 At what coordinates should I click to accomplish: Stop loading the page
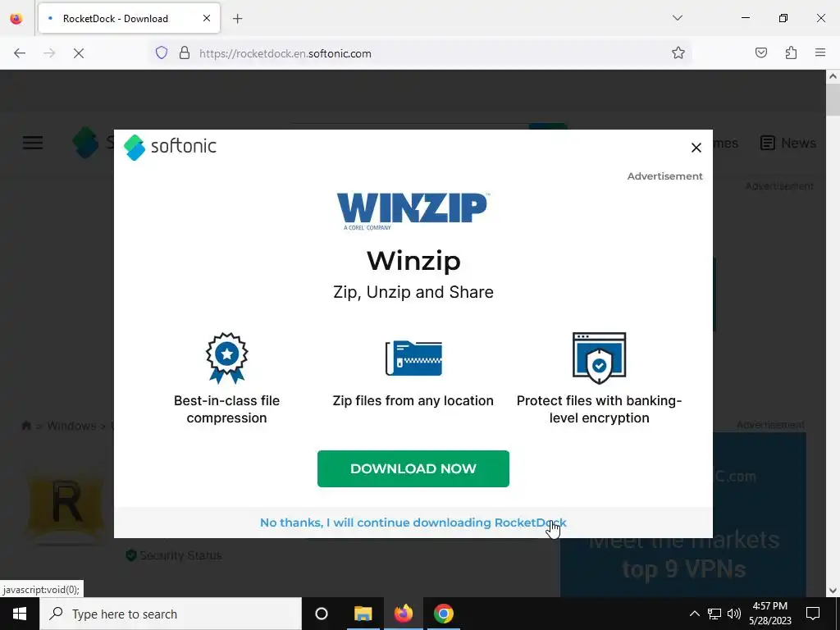(78, 53)
